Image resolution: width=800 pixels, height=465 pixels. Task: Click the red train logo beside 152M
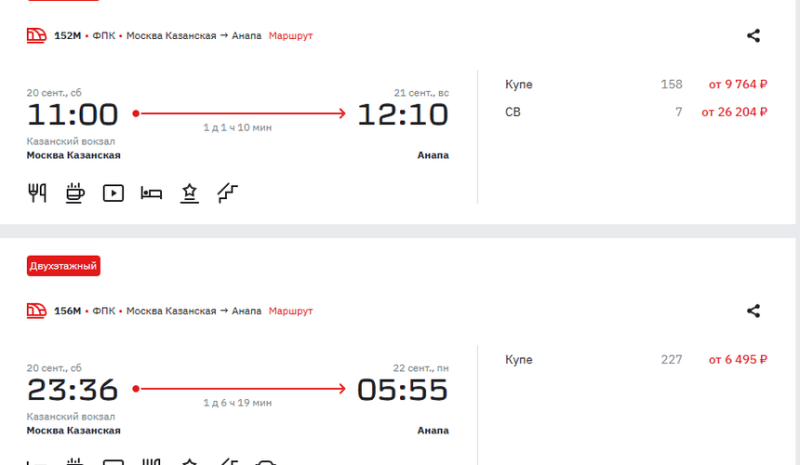37,36
